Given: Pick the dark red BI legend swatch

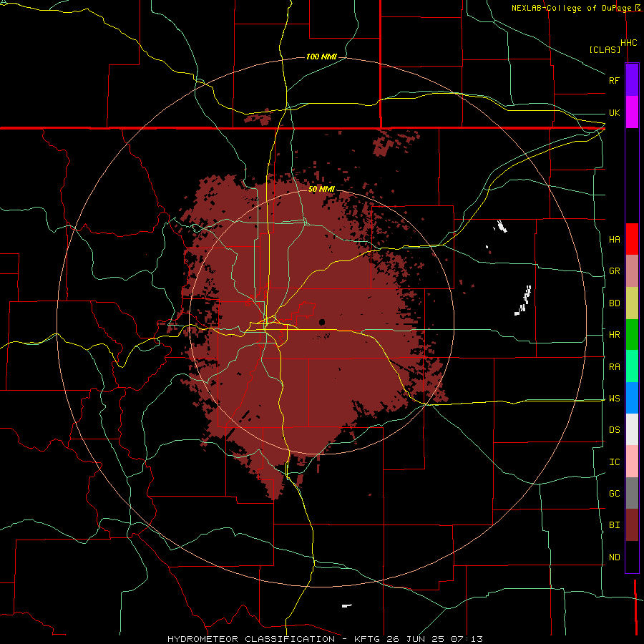Looking at the screenshot, I should (x=632, y=525).
